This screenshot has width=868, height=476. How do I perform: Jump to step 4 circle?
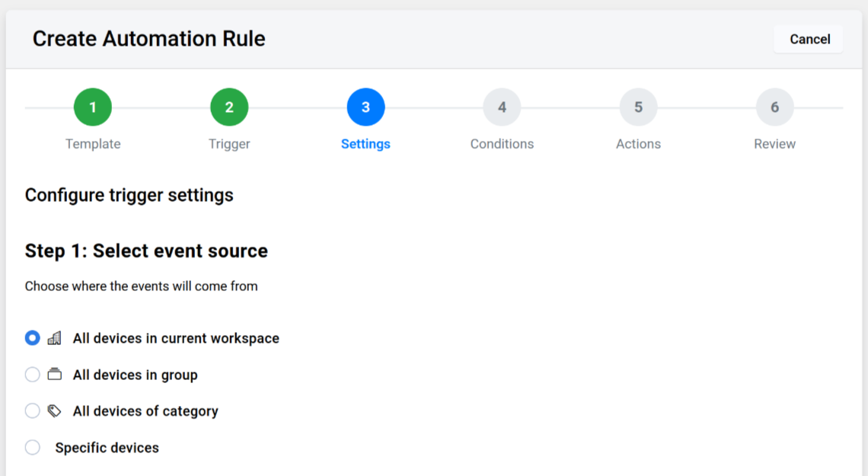point(502,107)
